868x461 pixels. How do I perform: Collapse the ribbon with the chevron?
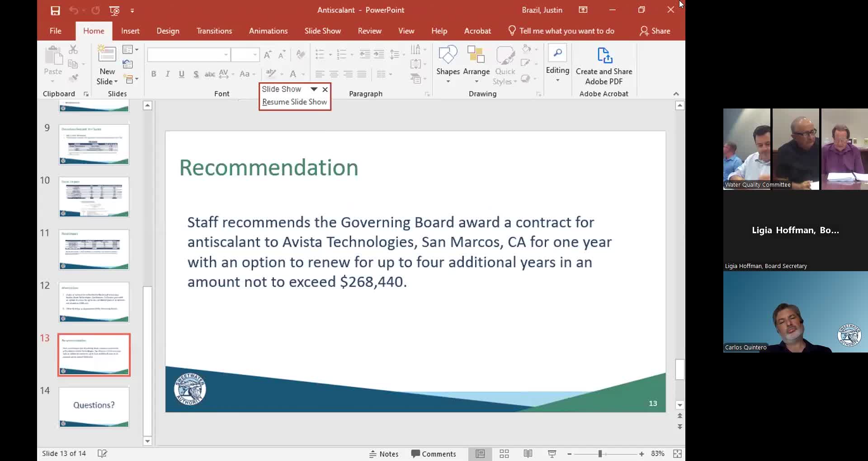676,94
